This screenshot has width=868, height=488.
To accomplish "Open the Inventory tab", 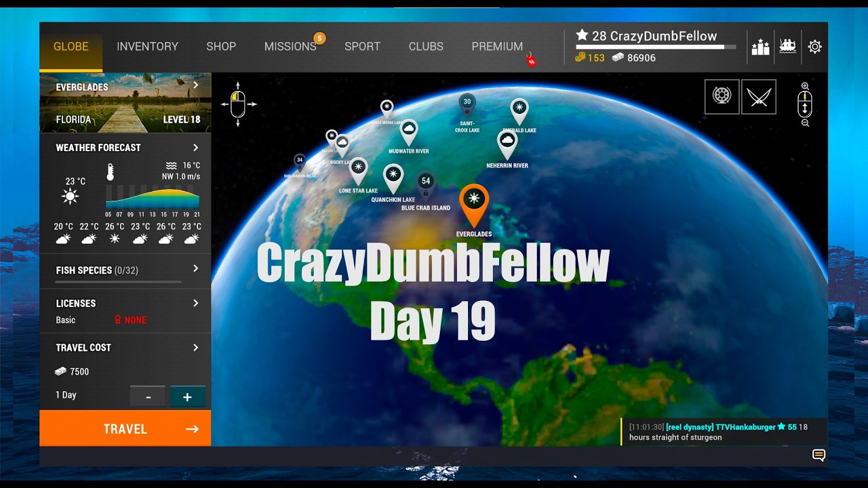I will pyautogui.click(x=147, y=47).
